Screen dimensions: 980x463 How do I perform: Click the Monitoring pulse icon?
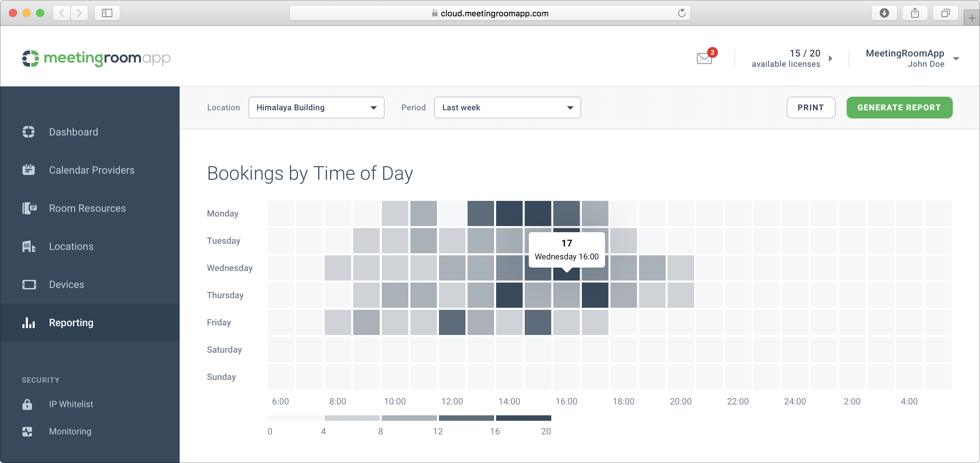coord(27,431)
